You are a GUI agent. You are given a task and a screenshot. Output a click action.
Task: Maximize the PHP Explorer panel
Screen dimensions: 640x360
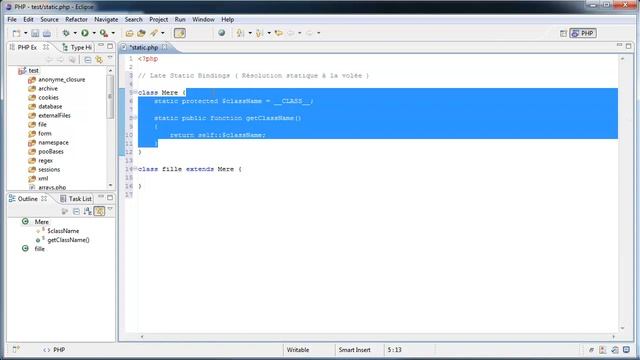[110, 46]
